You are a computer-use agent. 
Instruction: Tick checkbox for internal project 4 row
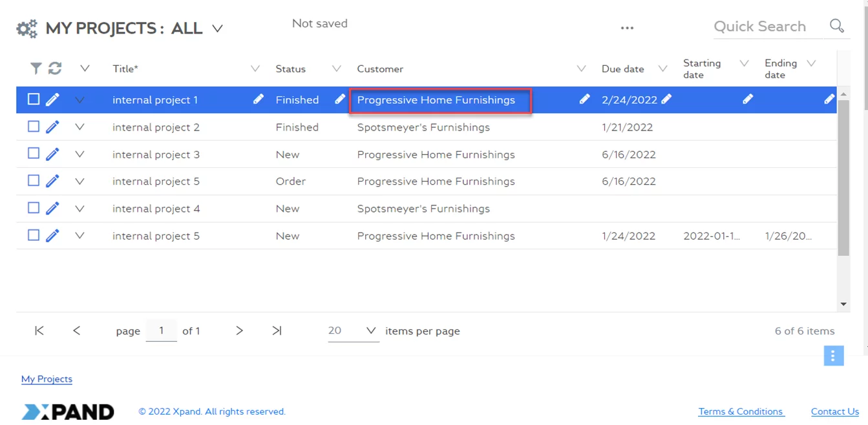[34, 208]
